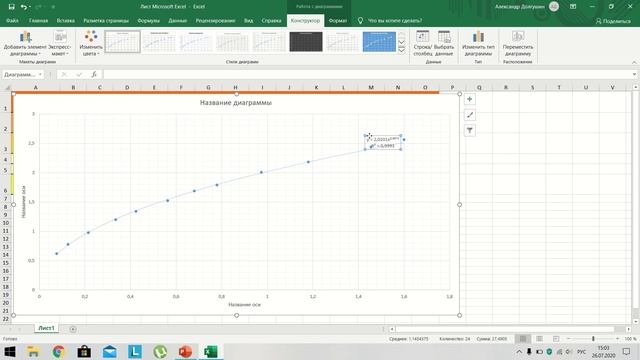Open Add Chart Element menu
The height and width of the screenshot is (360, 640).
coord(25,43)
